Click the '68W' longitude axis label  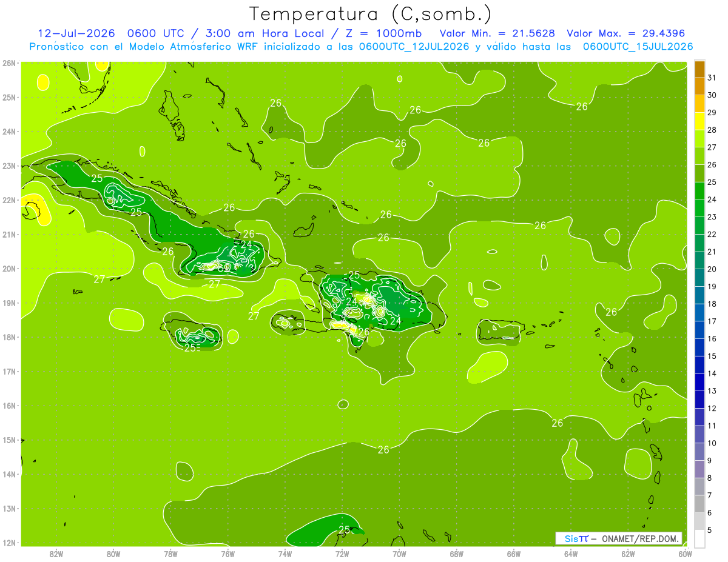pyautogui.click(x=457, y=554)
